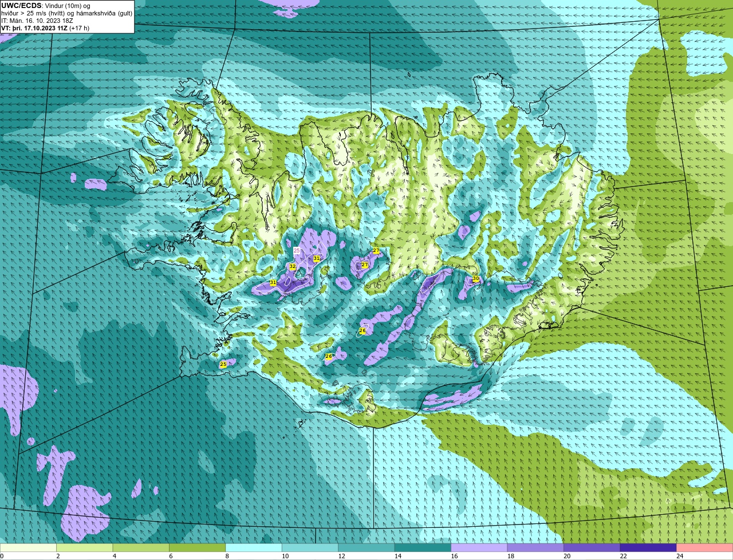Viewport: 733px width, 560px height.
Task: Click the yellow gust label reading 30
Action: click(475, 279)
